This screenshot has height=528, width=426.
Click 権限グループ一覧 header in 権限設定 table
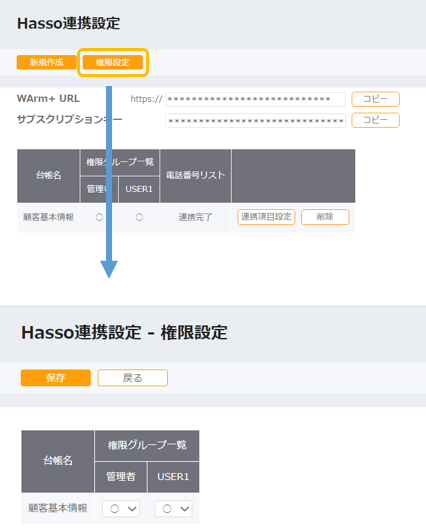[x=147, y=445]
